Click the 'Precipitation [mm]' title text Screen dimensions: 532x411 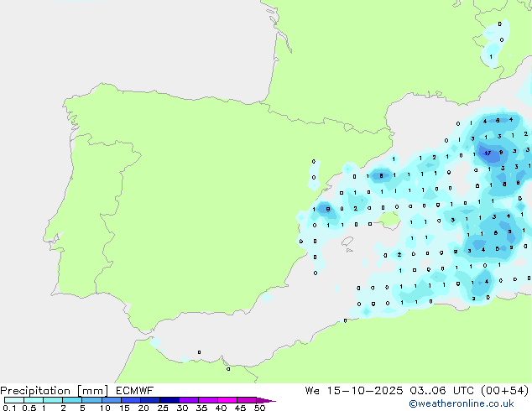pyautogui.click(x=55, y=391)
